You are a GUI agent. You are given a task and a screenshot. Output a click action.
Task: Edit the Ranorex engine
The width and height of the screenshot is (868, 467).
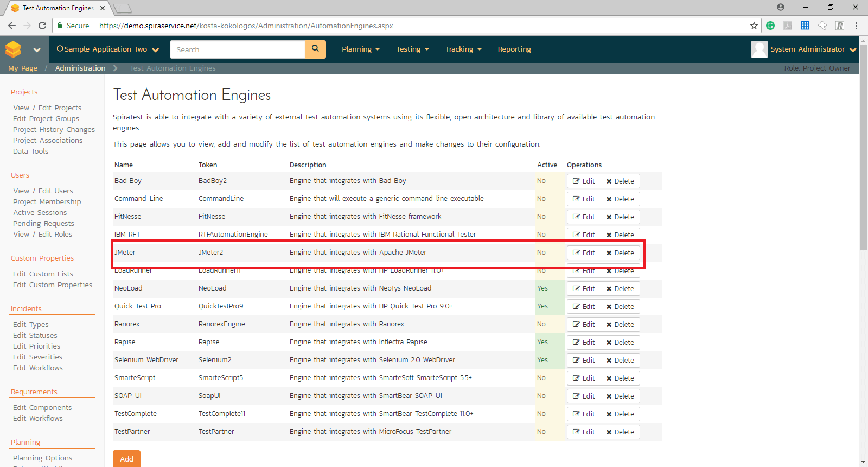(x=584, y=325)
